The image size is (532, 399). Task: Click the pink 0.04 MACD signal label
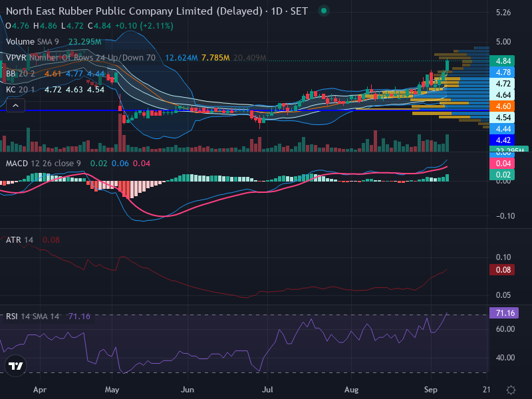503,164
